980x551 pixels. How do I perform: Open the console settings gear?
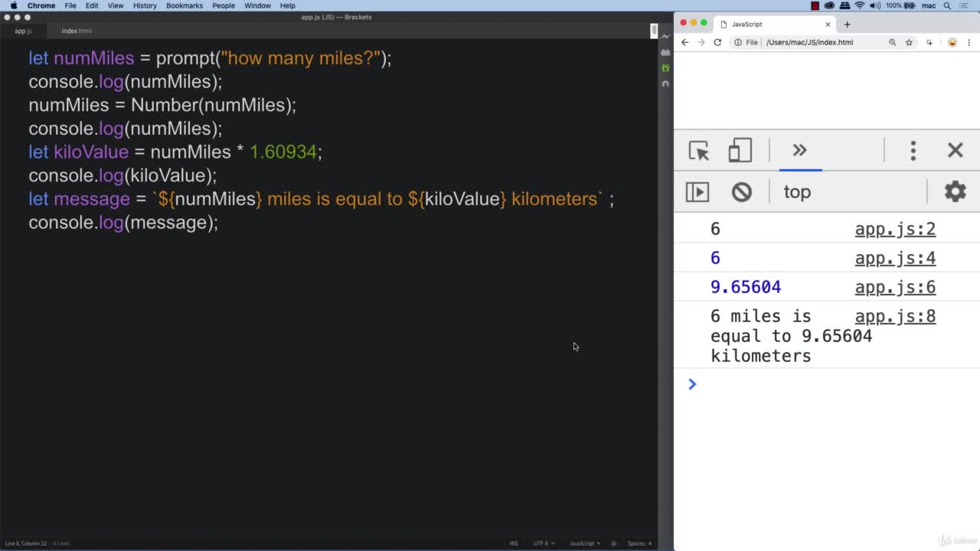pyautogui.click(x=955, y=191)
